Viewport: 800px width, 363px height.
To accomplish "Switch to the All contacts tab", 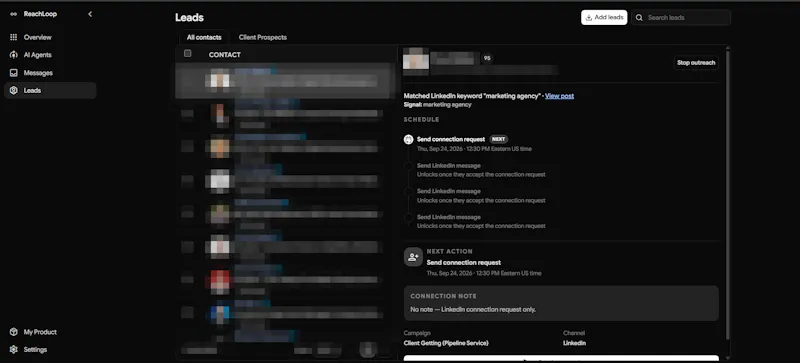I will pos(204,37).
